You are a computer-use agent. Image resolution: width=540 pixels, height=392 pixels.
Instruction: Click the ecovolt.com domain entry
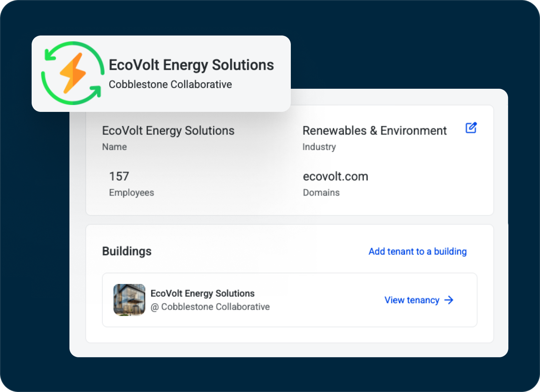[335, 177]
